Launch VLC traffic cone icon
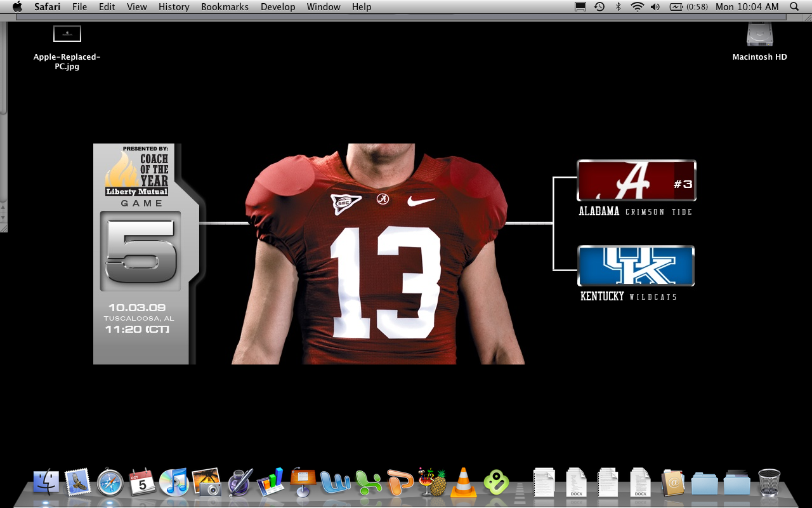Viewport: 812px width, 508px height. pos(464,483)
